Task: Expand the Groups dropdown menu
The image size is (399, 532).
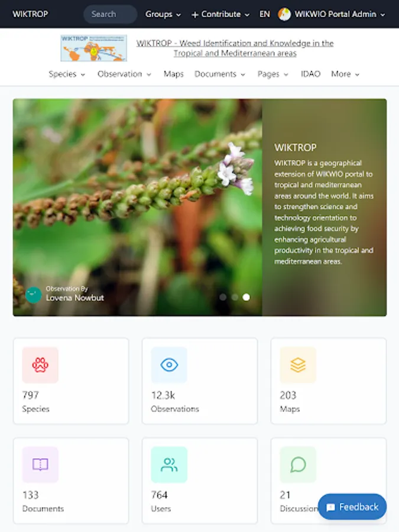Action: pos(163,14)
